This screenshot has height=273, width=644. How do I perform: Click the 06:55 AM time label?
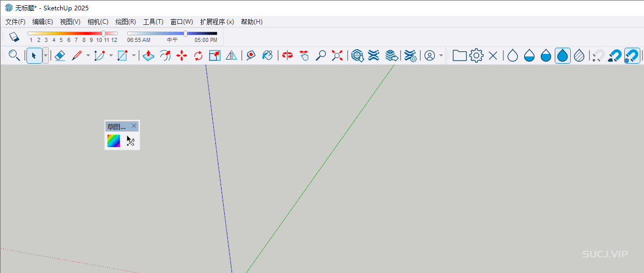[139, 40]
